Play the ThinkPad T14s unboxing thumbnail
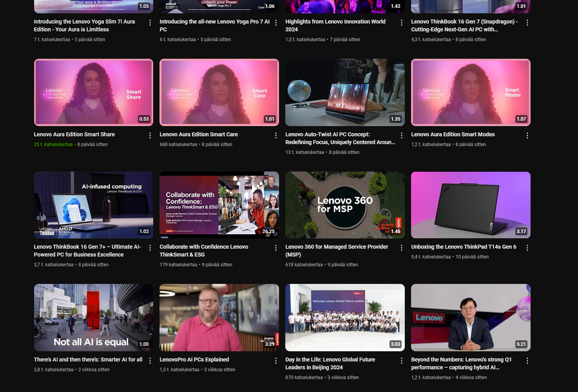 471,205
